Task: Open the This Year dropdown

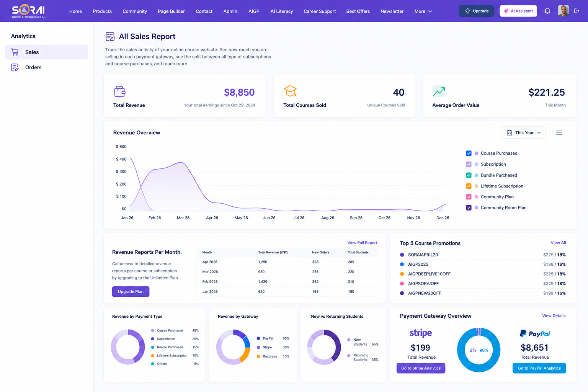Action: [x=523, y=133]
